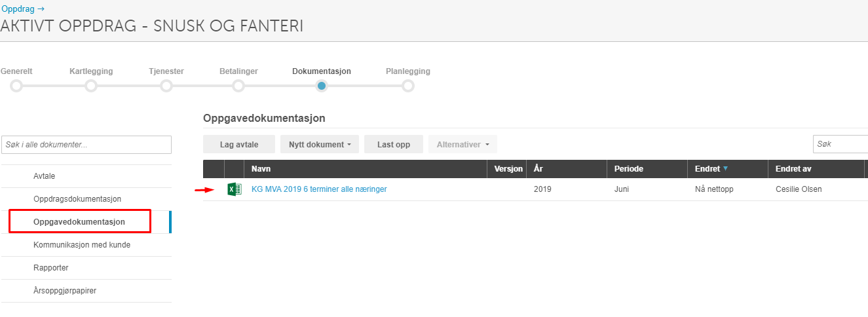The height and width of the screenshot is (317, 868).
Task: Sort table by the Versjon column
Action: (x=506, y=169)
